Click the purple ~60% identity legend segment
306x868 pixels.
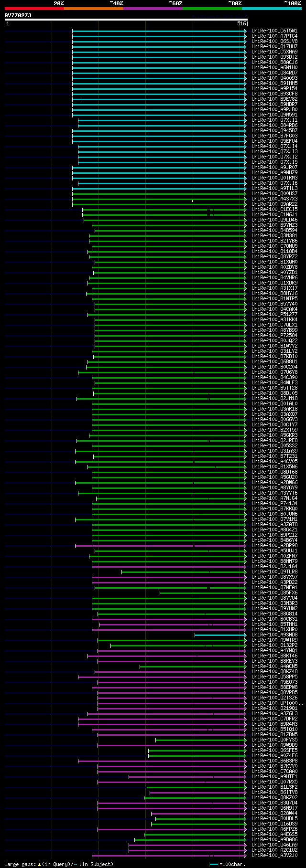click(x=153, y=8)
